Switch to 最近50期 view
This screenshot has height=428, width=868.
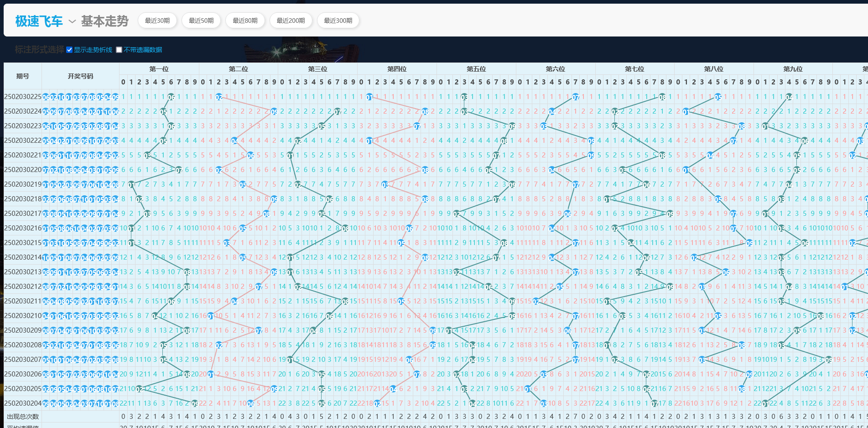pyautogui.click(x=201, y=21)
